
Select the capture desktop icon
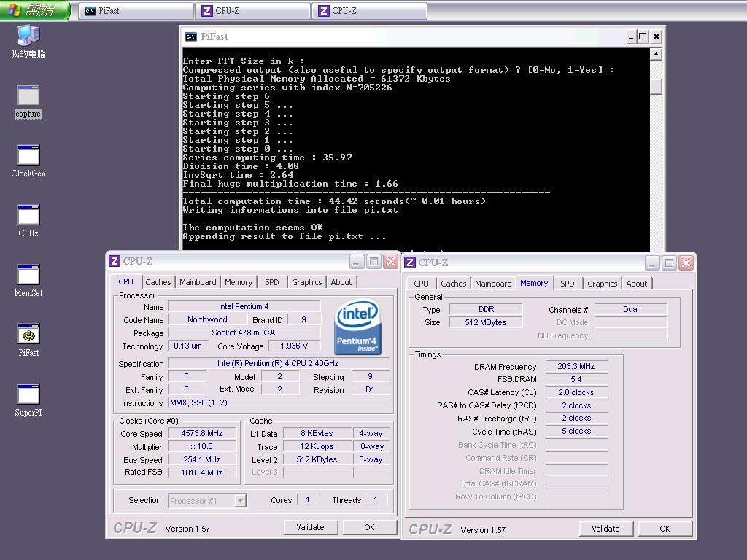[x=28, y=101]
